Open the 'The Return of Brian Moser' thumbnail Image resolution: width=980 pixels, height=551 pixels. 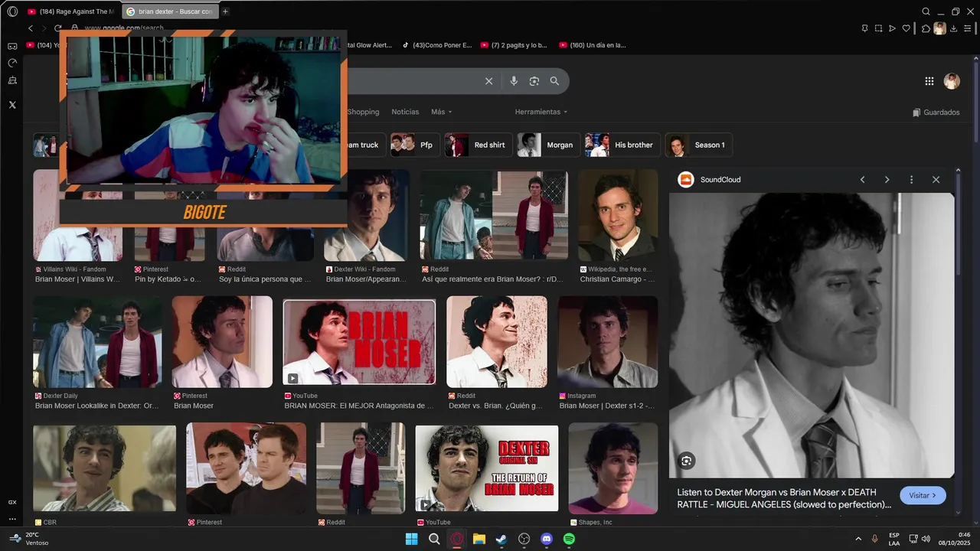pos(487,468)
